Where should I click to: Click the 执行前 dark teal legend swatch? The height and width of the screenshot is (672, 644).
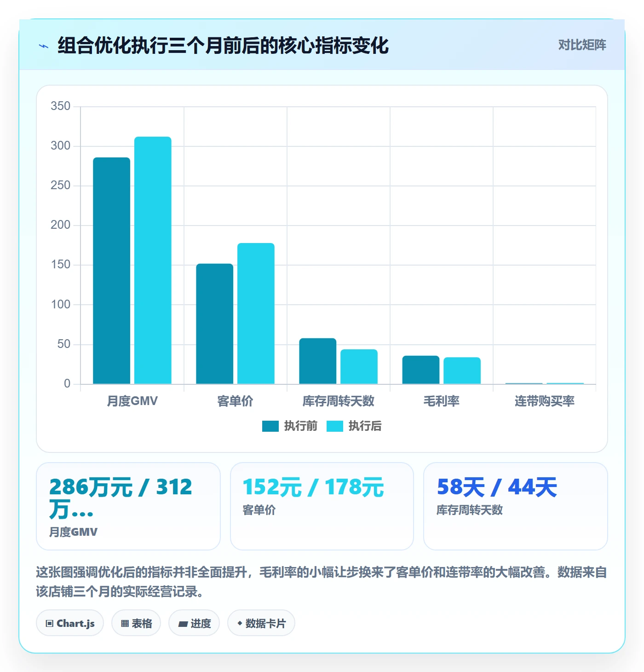point(270,426)
